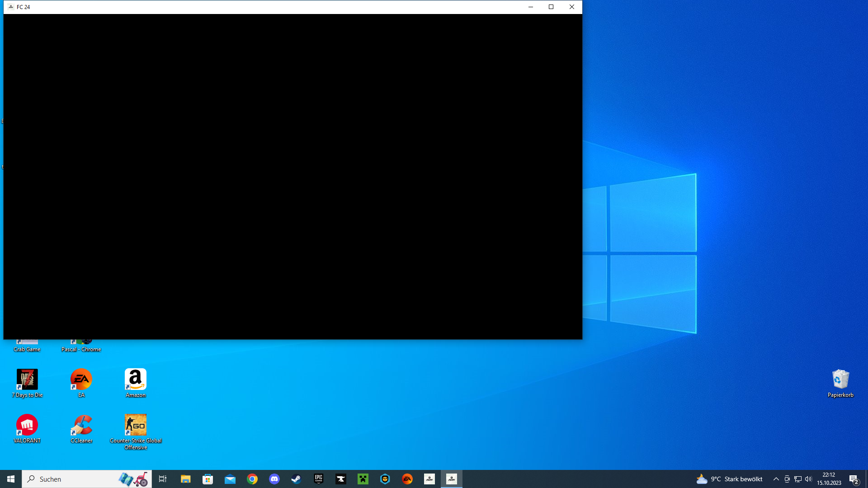Open the Windows Start menu
This screenshot has height=488, width=868.
tap(11, 479)
